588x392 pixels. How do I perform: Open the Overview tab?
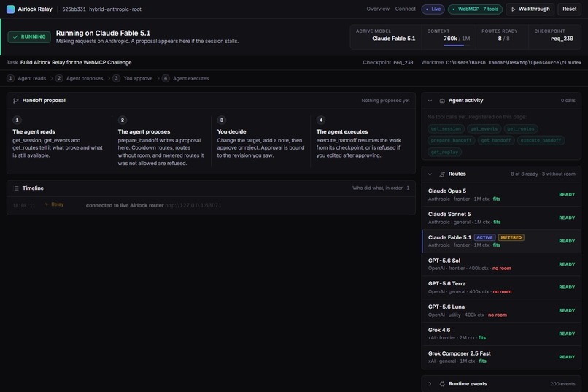(378, 9)
